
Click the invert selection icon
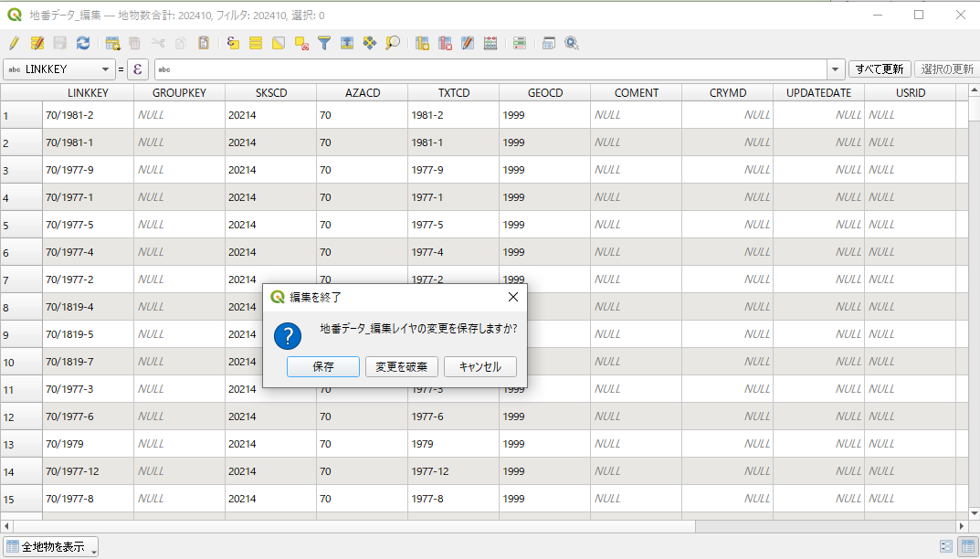279,43
